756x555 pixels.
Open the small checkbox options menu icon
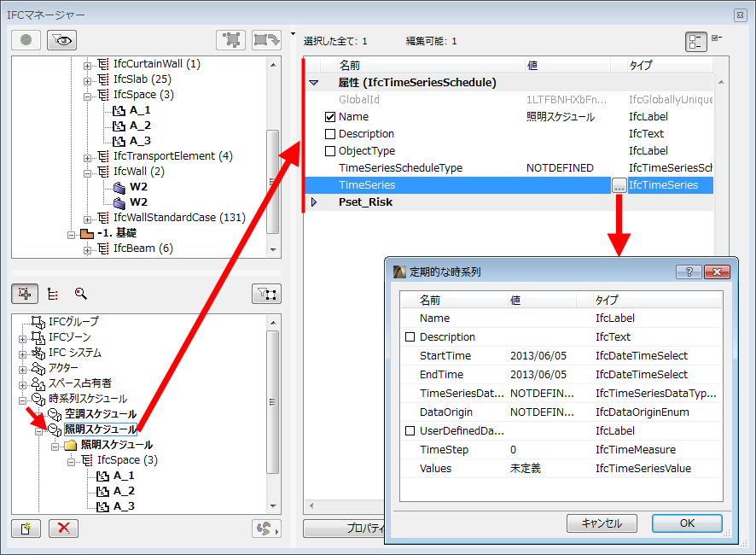click(x=717, y=38)
